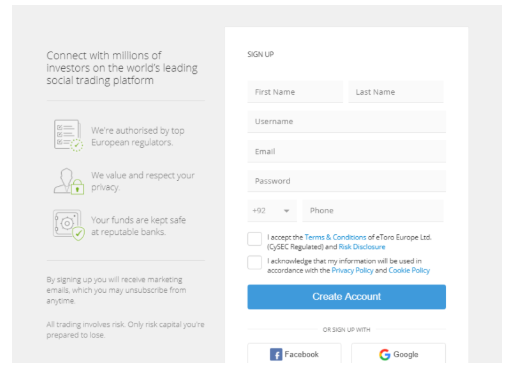508x376 pixels.
Task: Click the funds safe icon
Action: pos(69,225)
